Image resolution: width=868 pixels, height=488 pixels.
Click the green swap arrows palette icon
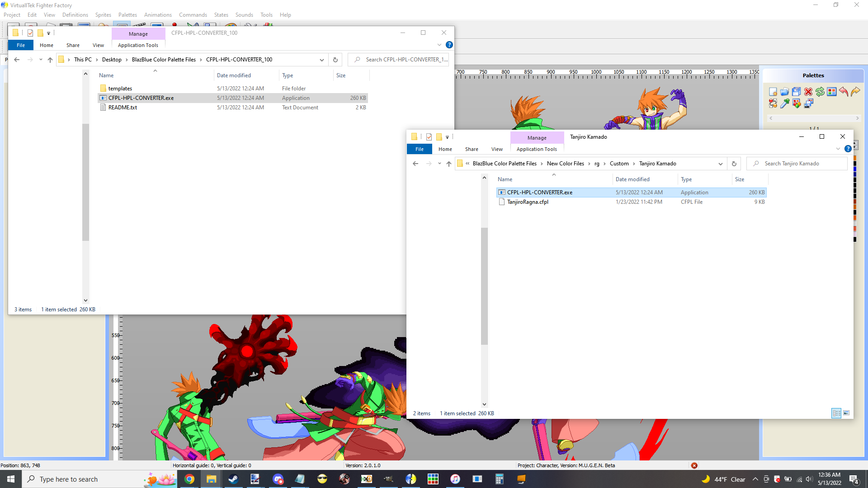tap(820, 92)
